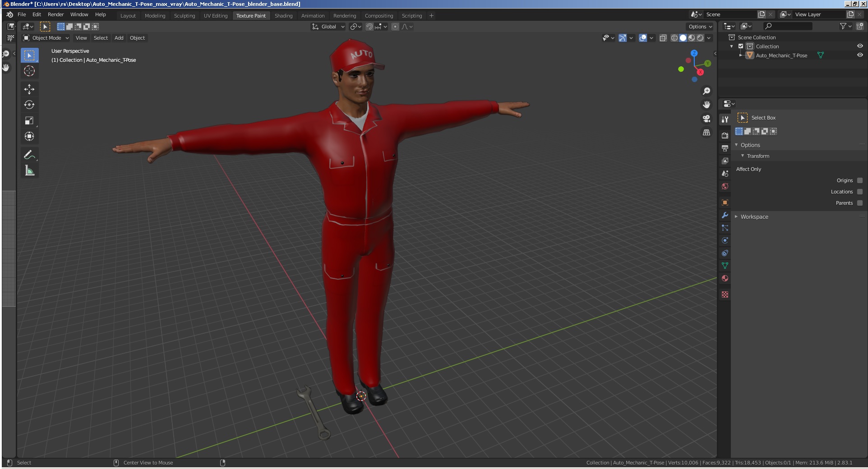Viewport: 868px width, 469px height.
Task: Toggle snapping magnet in header
Action: pyautogui.click(x=369, y=27)
